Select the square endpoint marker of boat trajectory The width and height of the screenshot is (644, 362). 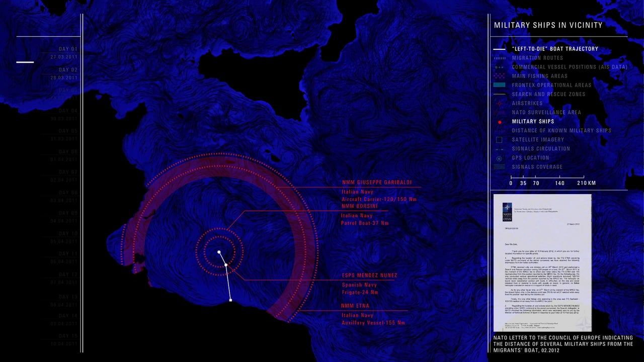[230, 300]
